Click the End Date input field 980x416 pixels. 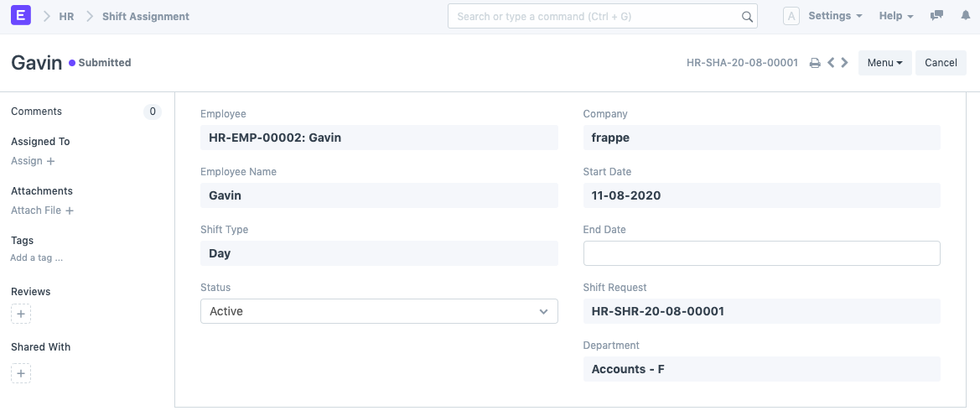pos(761,253)
